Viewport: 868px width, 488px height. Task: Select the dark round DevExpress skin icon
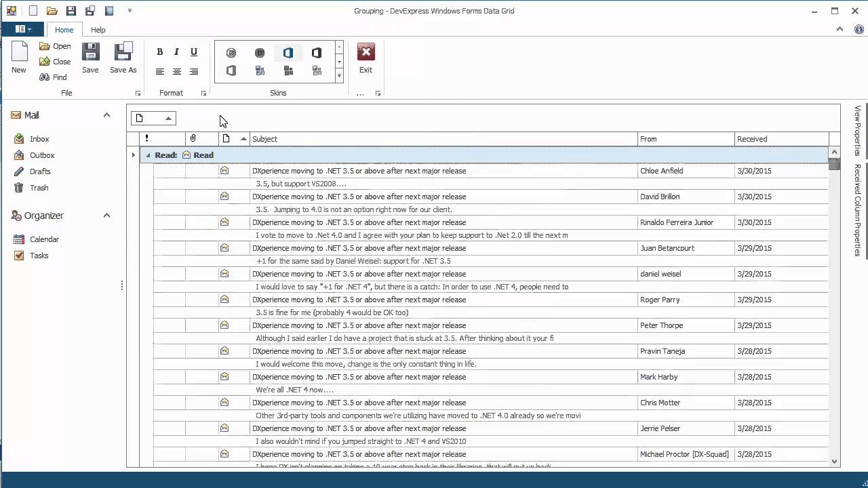[x=260, y=53]
